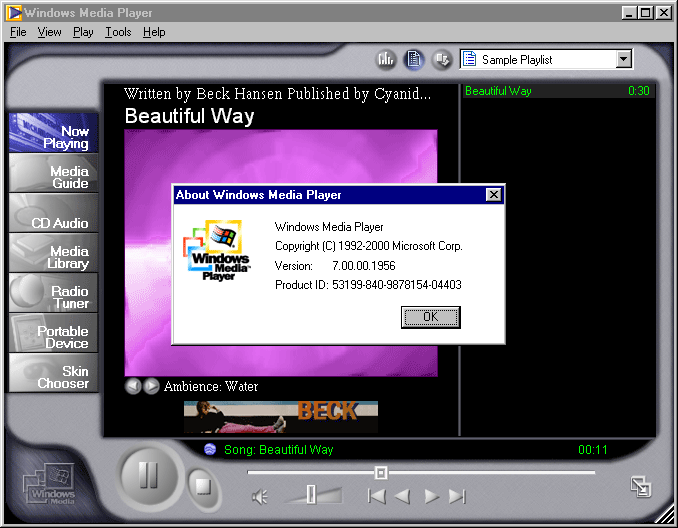Switch to compact mode icon

(x=640, y=486)
